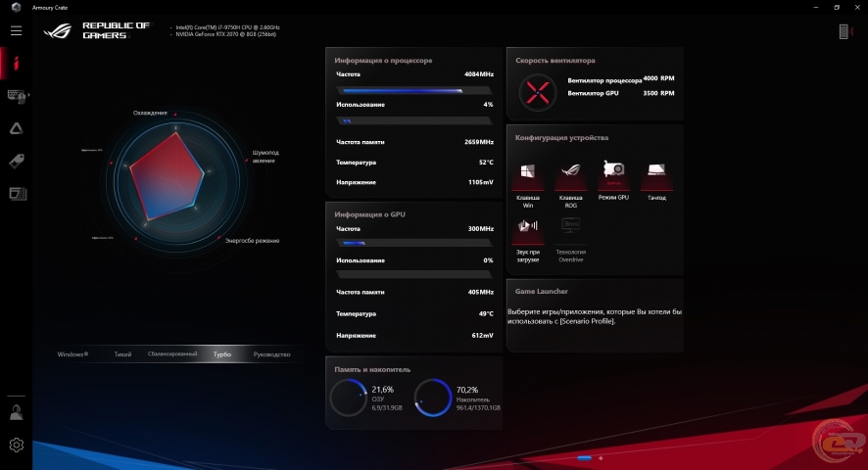The image size is (868, 470).
Task: Open the Aura Sync triangle sidebar icon
Action: point(16,128)
